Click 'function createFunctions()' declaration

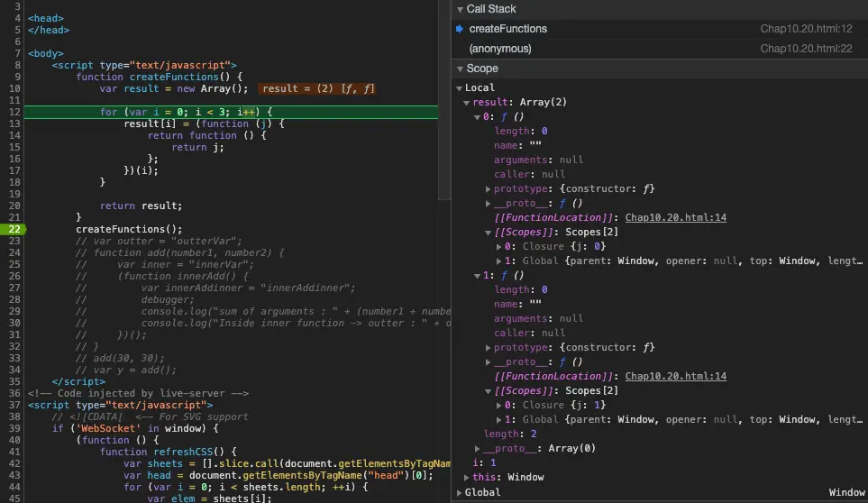tap(159, 77)
